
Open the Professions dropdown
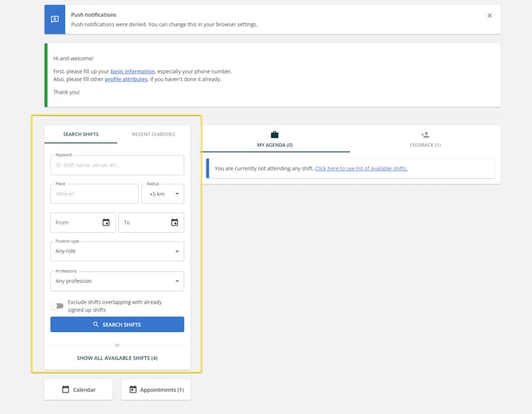coord(118,281)
